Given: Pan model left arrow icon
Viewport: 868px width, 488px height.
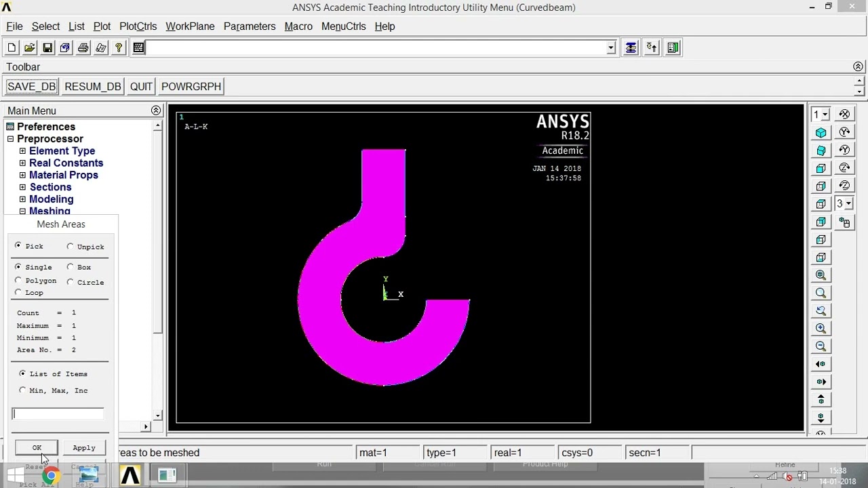Looking at the screenshot, I should 821,364.
